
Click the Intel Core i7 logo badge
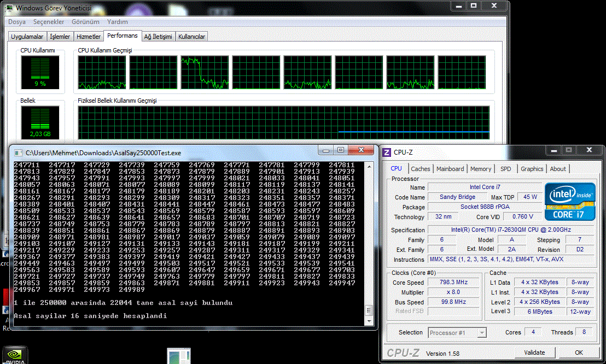[570, 202]
